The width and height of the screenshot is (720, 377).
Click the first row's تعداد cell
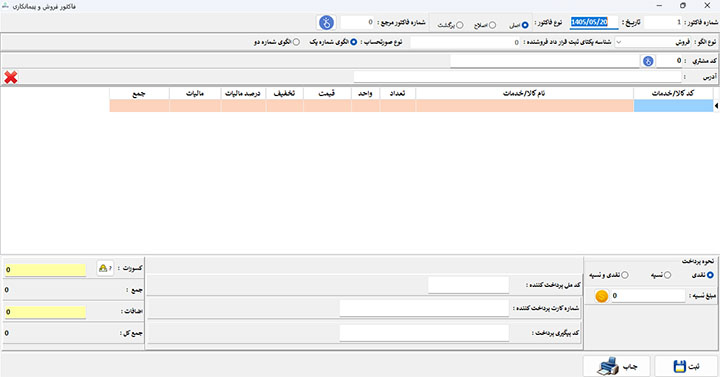tap(398, 106)
